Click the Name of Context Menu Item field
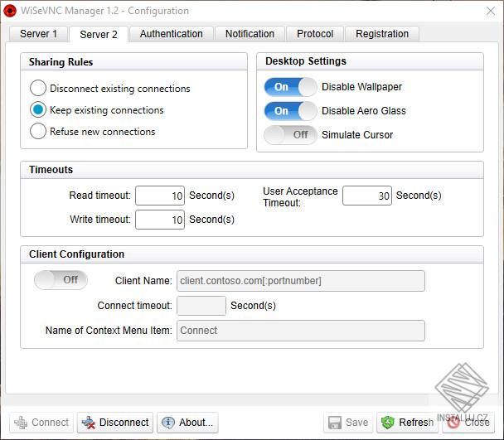 (301, 331)
